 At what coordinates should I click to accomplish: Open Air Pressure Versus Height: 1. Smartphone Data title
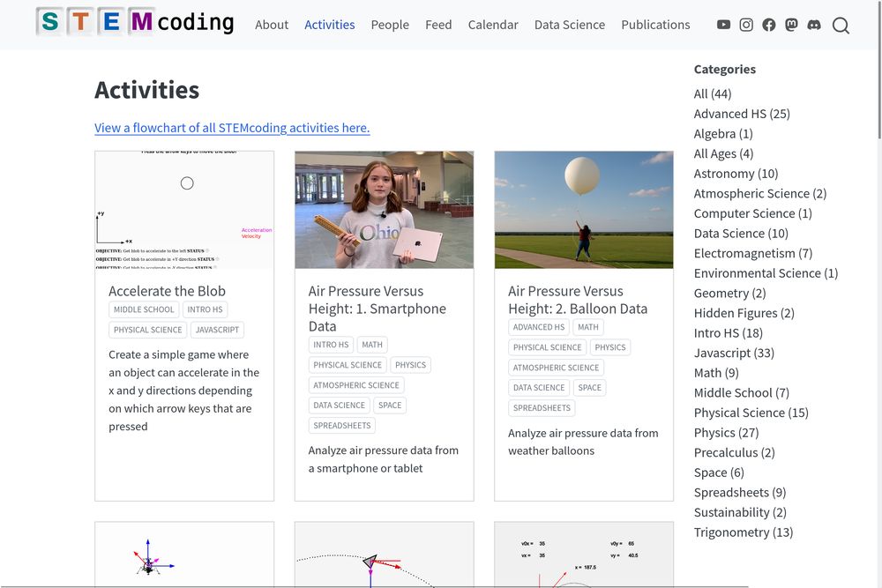(377, 309)
